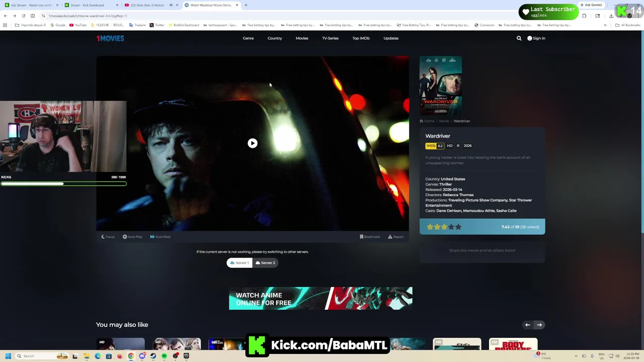Open the Importés depuis IE bookmarks folder
The width and height of the screenshot is (644, 362).
tap(31, 25)
